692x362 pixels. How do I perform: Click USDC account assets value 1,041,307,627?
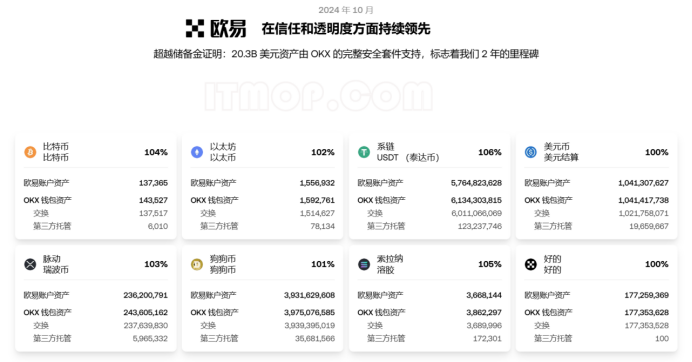(643, 183)
